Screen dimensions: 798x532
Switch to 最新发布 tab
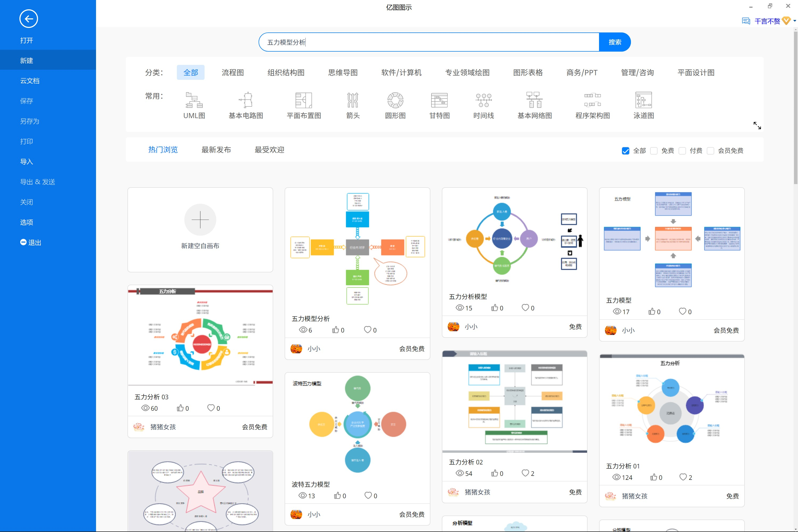216,149
